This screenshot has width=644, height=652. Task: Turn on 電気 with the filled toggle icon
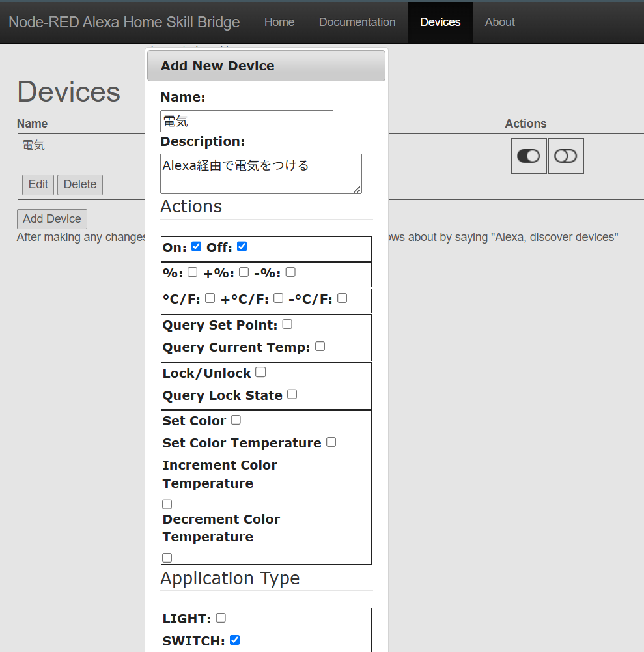528,156
